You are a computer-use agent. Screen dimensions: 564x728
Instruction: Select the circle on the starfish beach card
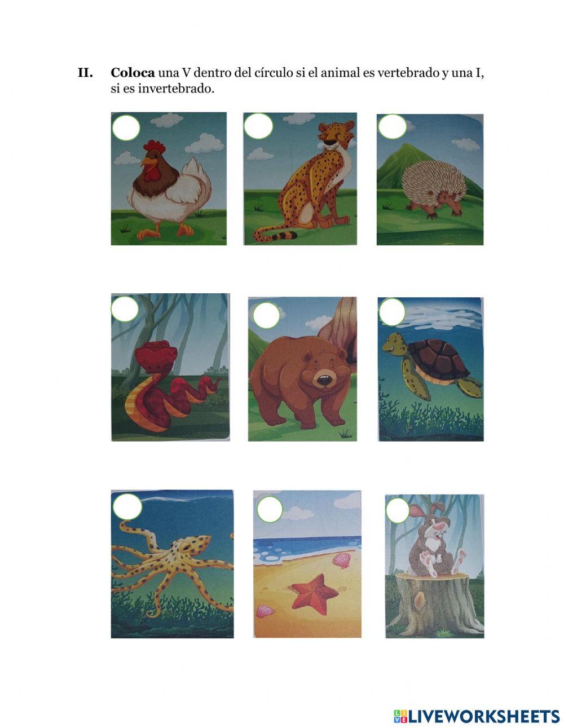[270, 509]
